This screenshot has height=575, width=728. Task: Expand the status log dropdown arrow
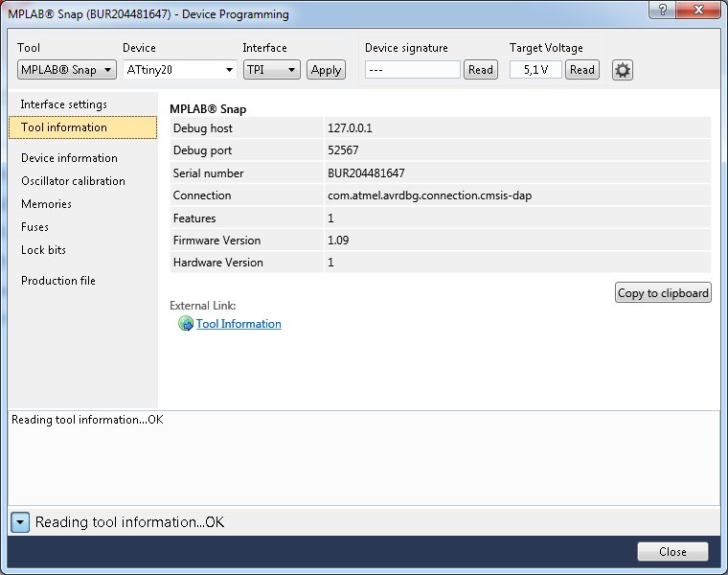20,522
